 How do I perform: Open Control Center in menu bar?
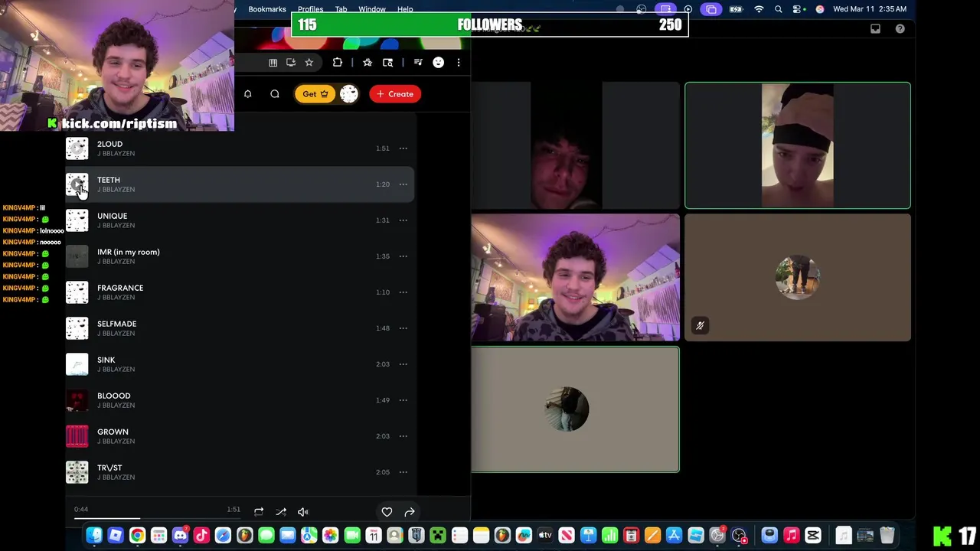click(x=799, y=9)
